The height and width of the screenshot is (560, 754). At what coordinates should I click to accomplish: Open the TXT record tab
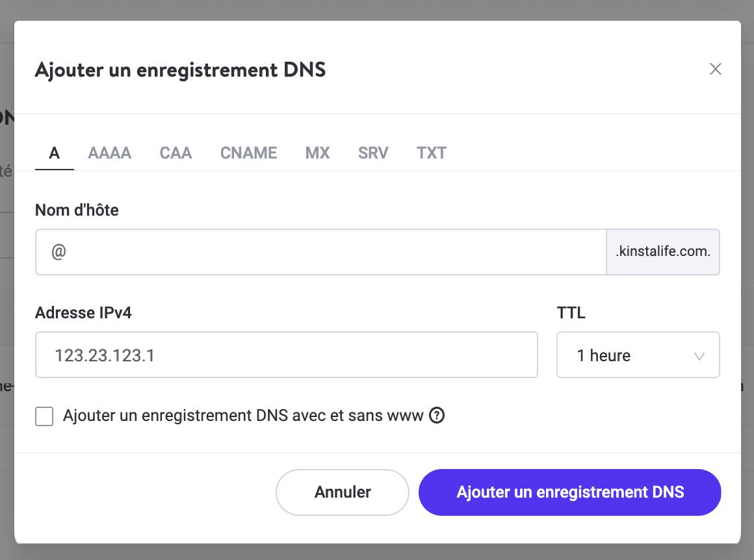tap(431, 153)
